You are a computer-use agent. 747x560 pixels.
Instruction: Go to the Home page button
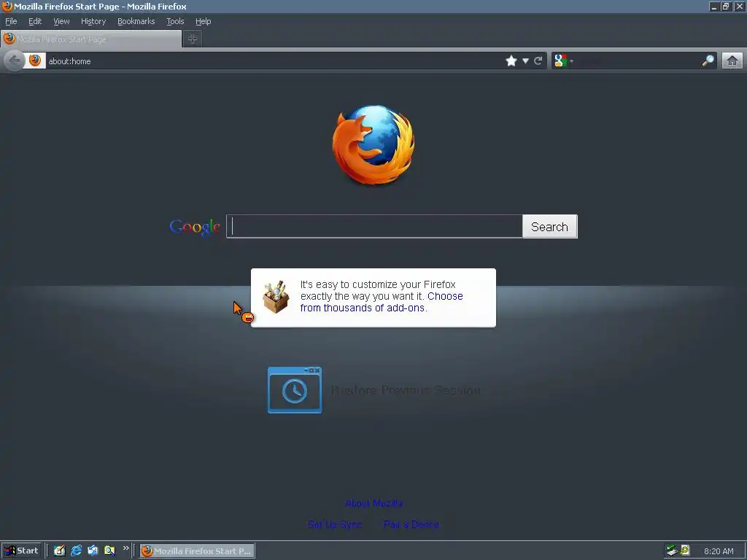tap(732, 61)
